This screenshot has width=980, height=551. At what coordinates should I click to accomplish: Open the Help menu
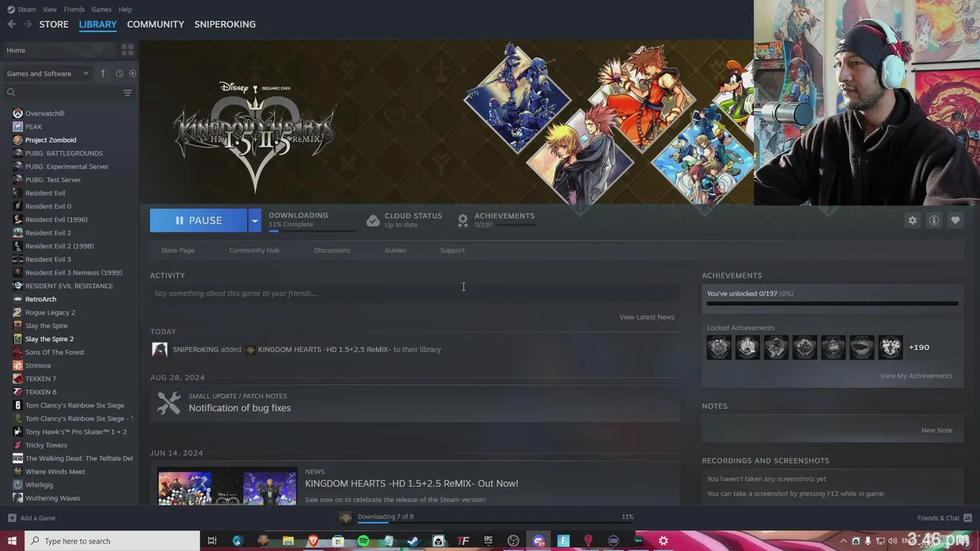click(125, 9)
